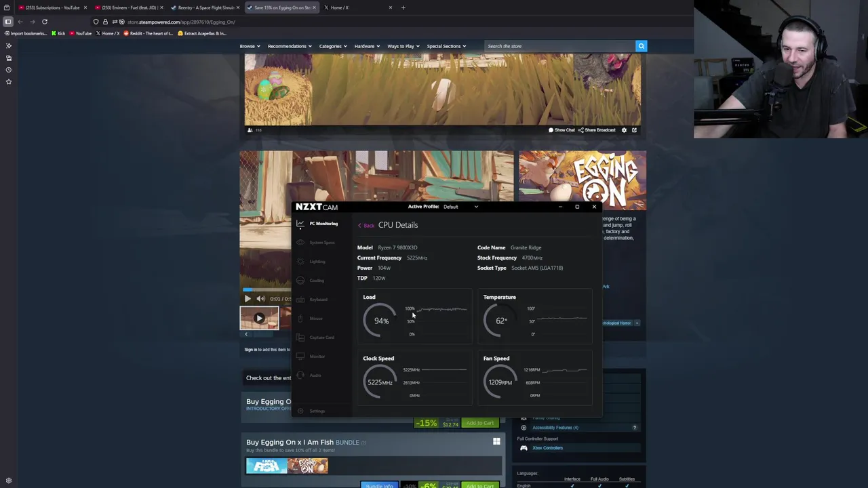Image resolution: width=868 pixels, height=488 pixels.
Task: Click the Egging On game logo image
Action: point(583,180)
